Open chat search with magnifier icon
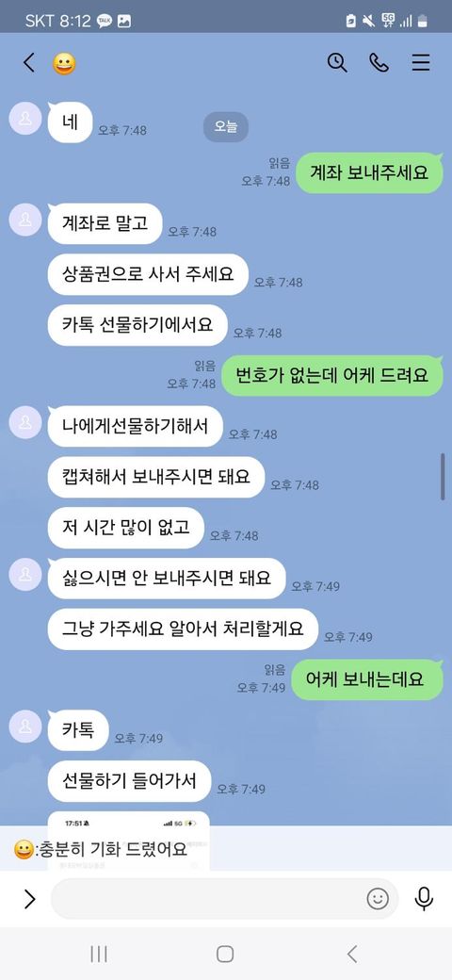Viewport: 452px width, 980px height. pos(337,62)
